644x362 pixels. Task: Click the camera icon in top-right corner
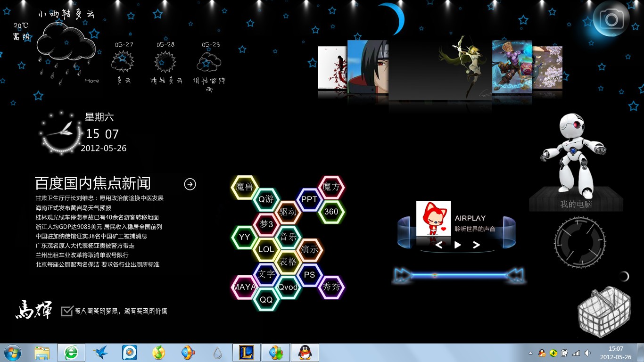tap(611, 19)
